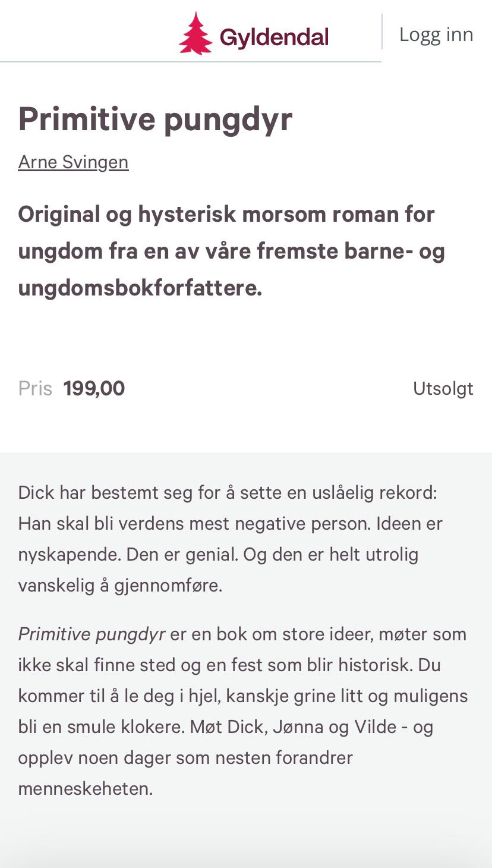Screen dimensions: 492x868
Task: Click the word menneskeheten at description end
Action: 86,789
